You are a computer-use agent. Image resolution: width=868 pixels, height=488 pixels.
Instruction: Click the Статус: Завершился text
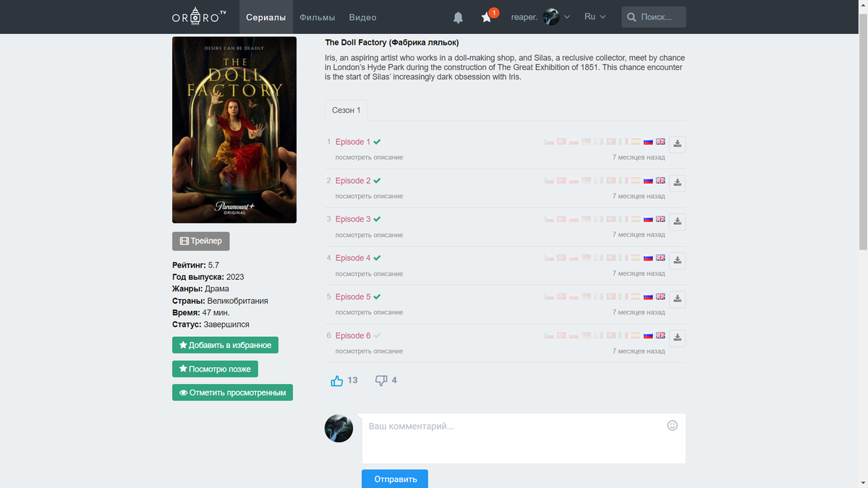coord(210,325)
